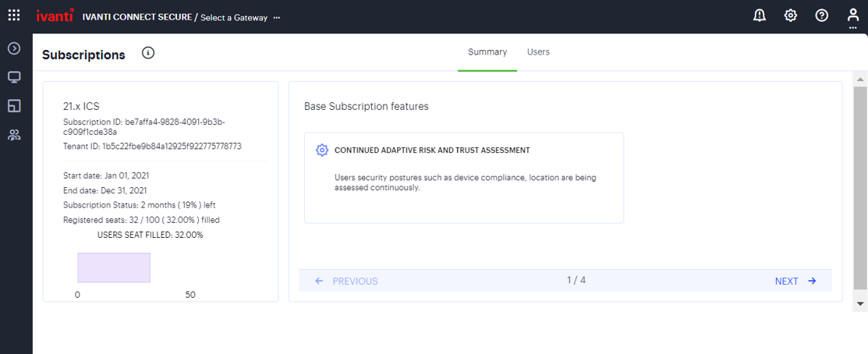This screenshot has height=354, width=868.
Task: Go to NEXT subscription feature
Action: [x=795, y=281]
